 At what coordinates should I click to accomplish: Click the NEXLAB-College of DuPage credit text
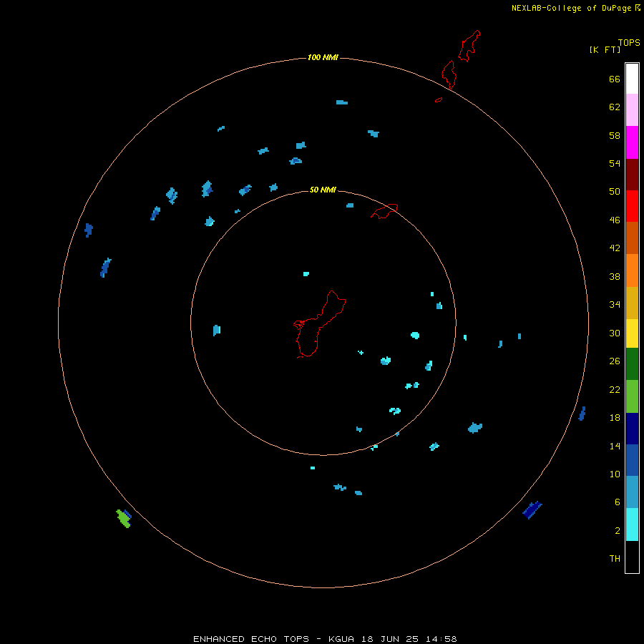click(571, 8)
